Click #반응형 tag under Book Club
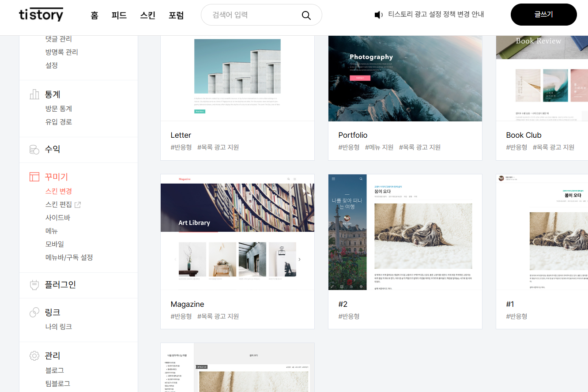The image size is (588, 392). tap(516, 147)
